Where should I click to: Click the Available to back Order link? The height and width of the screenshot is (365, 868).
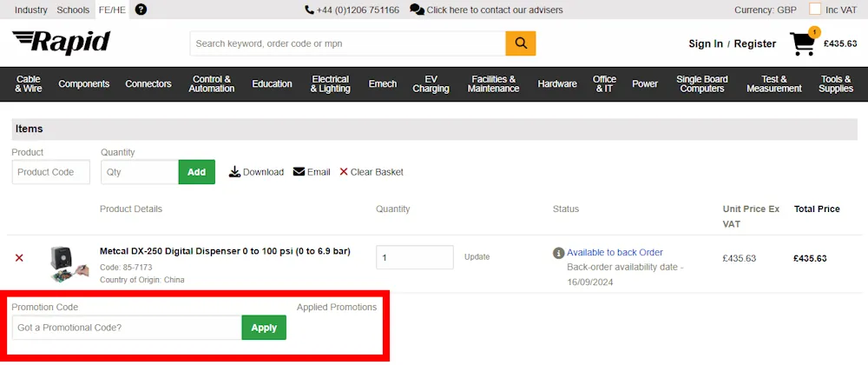(615, 253)
